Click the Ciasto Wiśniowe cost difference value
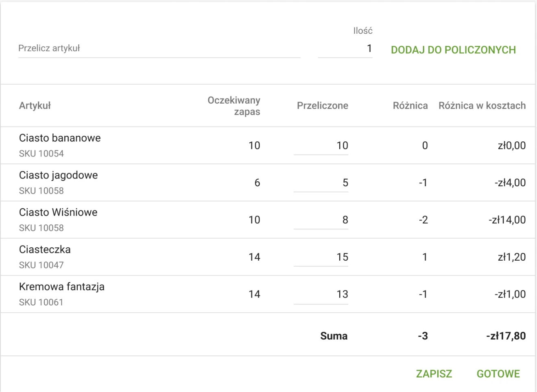537x392 pixels. (507, 220)
